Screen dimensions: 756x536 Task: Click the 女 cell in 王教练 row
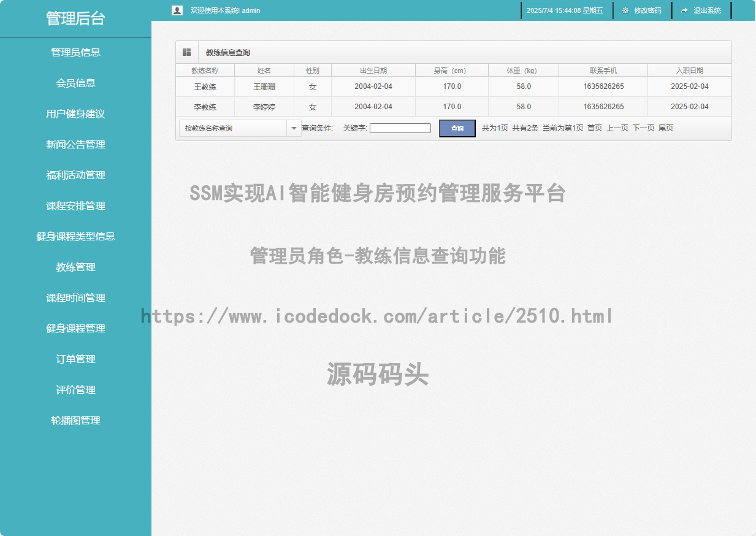(313, 86)
